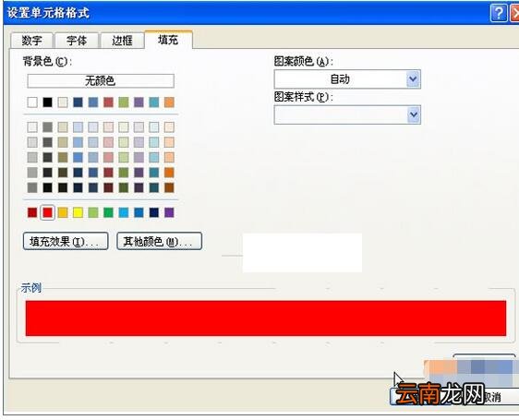This screenshot has height=420, width=519.
Task: Open the help question mark button
Action: [x=498, y=13]
